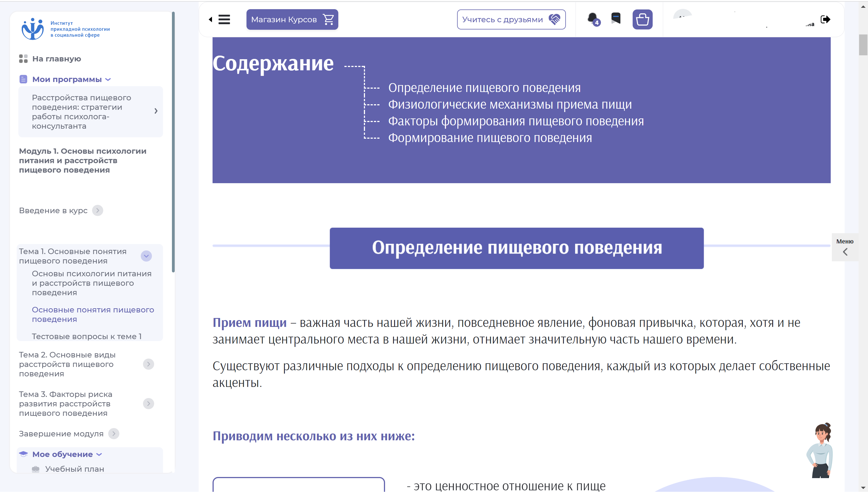Viewport: 868px width, 492px height.
Task: Open Введение в курс section
Action: tap(53, 210)
